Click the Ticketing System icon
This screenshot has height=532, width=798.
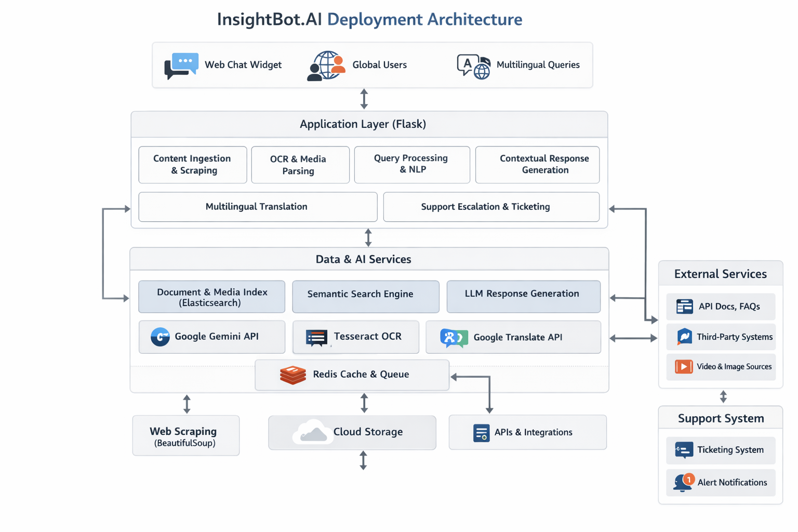pos(684,450)
